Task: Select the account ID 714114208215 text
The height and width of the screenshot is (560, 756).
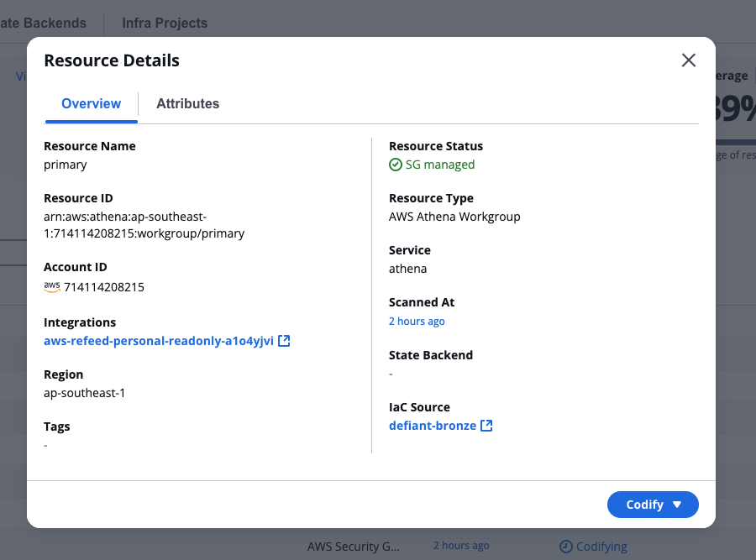Action: pos(104,287)
